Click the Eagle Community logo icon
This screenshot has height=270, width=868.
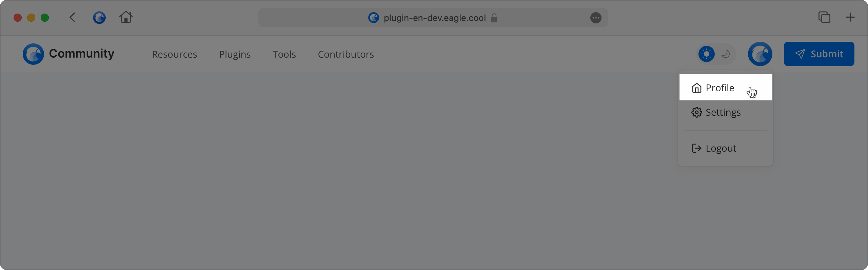(33, 54)
